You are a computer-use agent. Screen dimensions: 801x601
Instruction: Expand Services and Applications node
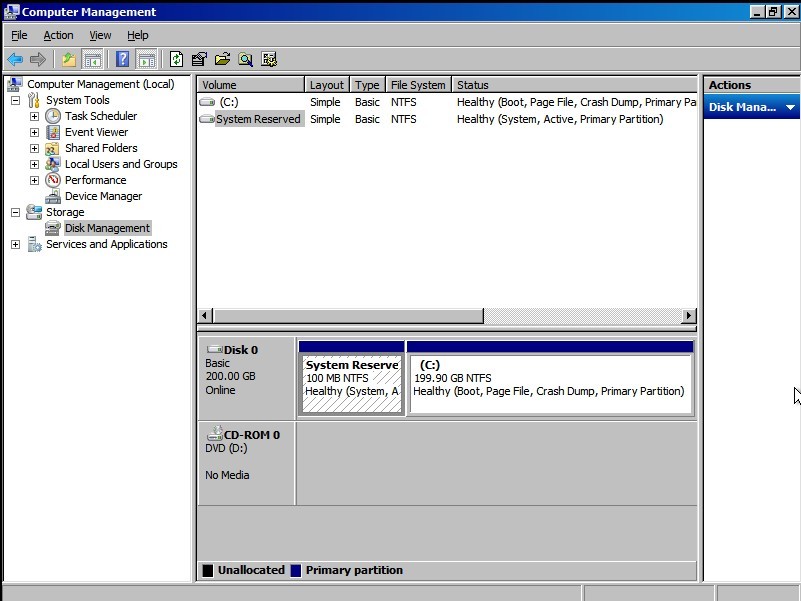tap(16, 244)
